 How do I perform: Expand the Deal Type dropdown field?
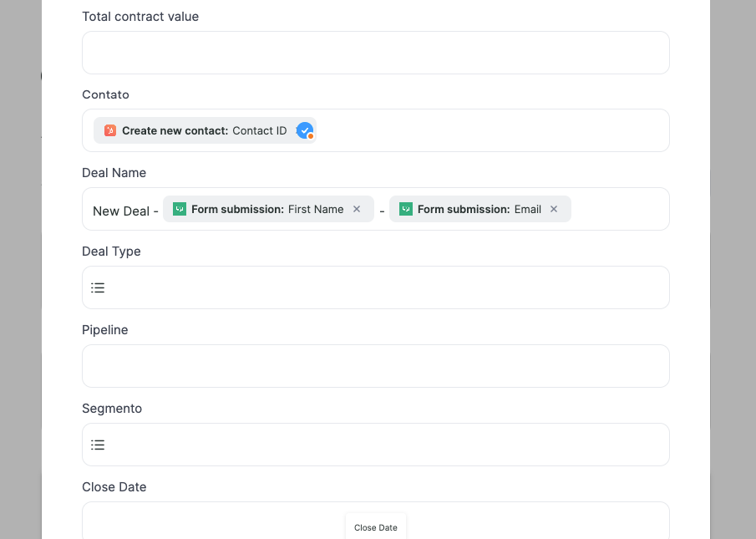[376, 287]
